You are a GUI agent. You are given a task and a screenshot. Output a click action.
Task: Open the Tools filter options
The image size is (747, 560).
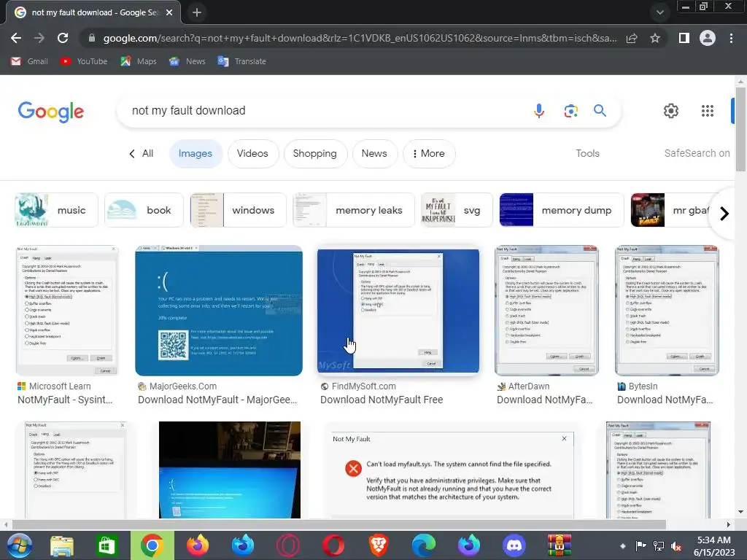587,153
